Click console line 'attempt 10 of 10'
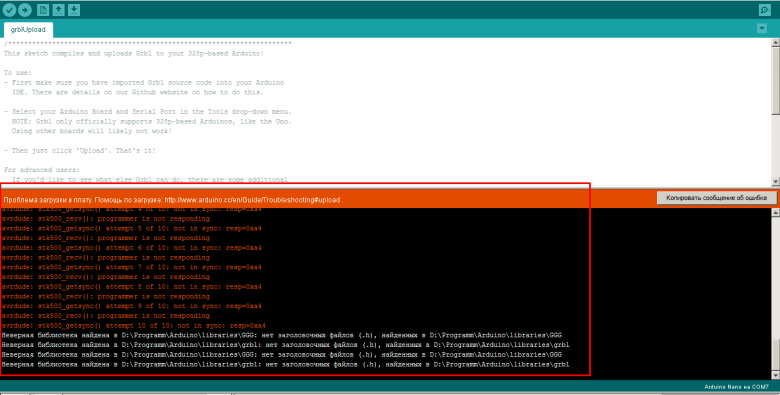This screenshot has height=395, width=780. (133, 325)
